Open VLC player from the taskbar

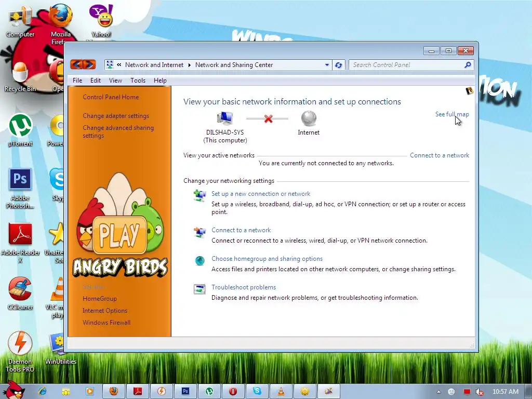coord(281,391)
